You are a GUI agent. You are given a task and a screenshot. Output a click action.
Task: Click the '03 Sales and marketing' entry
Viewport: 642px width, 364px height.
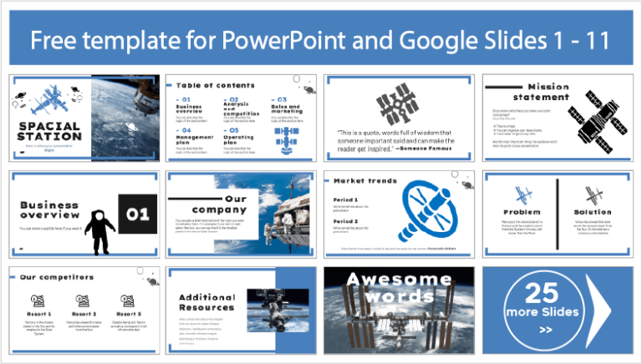point(287,110)
